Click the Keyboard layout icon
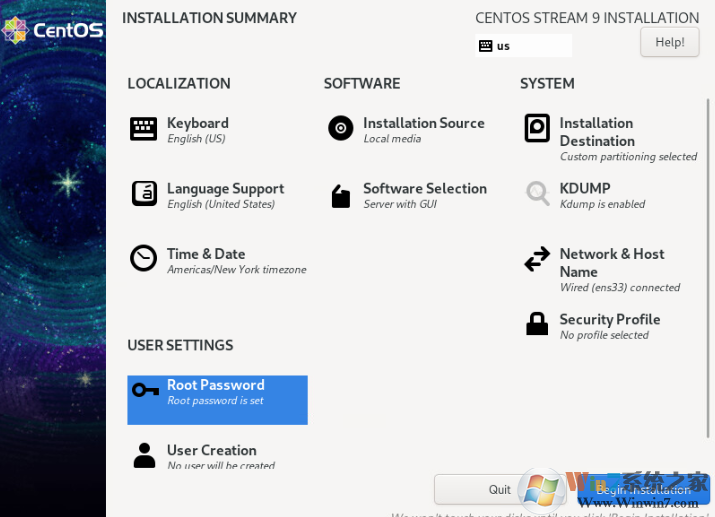715x517 pixels. pos(144,129)
